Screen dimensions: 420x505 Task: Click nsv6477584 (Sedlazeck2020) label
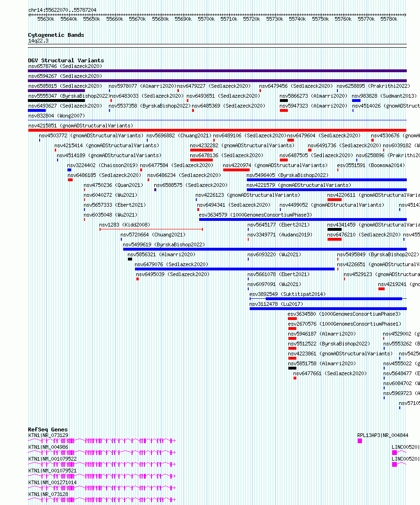[176, 166]
